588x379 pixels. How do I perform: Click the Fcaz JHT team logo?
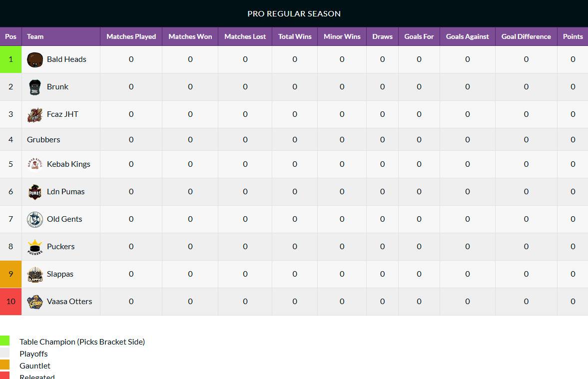(x=35, y=115)
